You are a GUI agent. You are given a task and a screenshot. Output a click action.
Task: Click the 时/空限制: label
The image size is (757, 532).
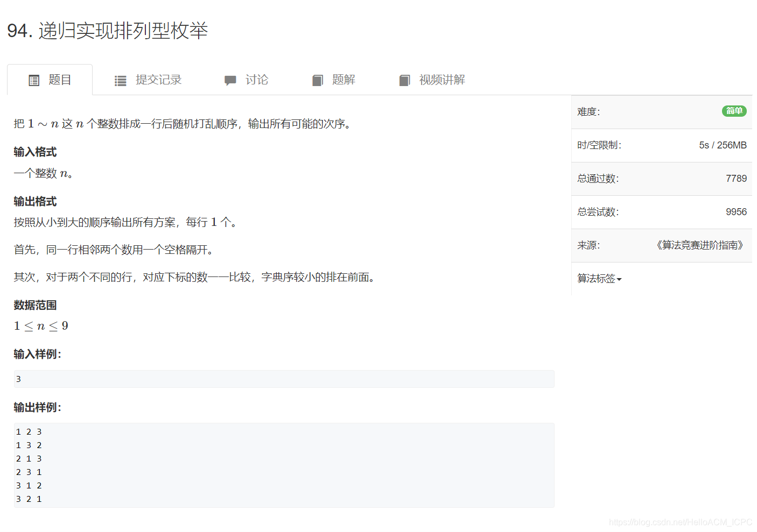coord(599,145)
